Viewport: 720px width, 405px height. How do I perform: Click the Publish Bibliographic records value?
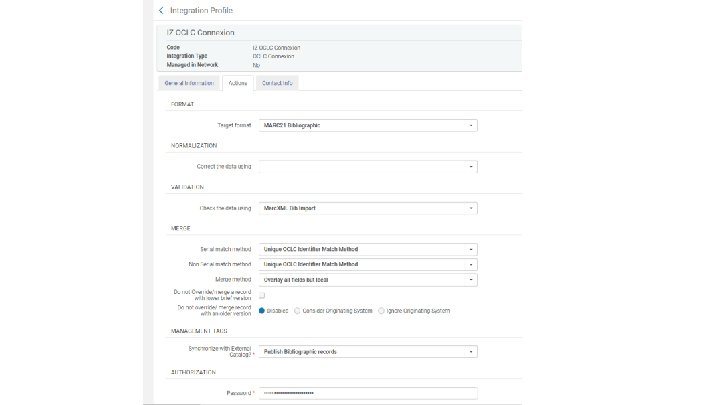pyautogui.click(x=305, y=352)
